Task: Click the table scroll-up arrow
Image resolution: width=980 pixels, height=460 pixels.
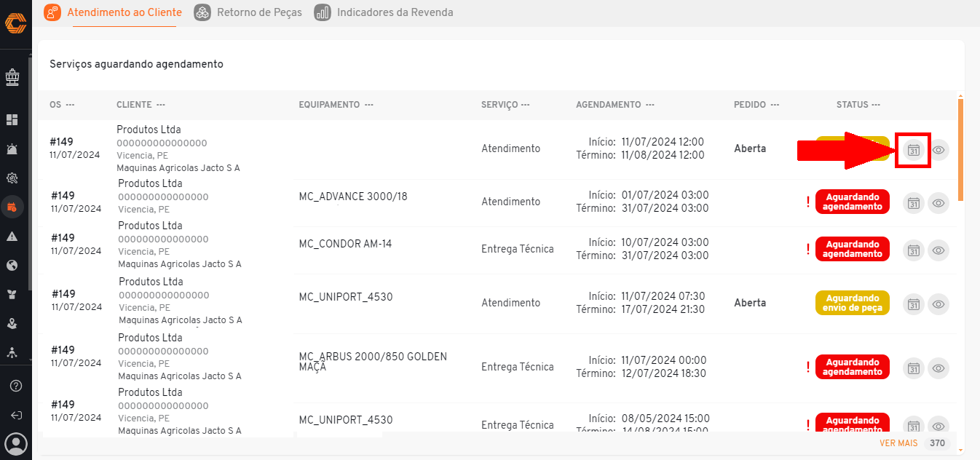Action: coord(961,95)
